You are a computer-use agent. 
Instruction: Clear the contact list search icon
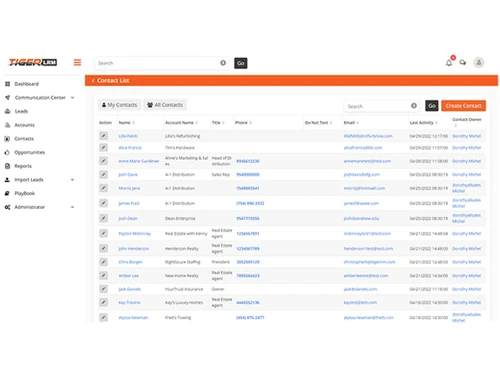[x=414, y=106]
